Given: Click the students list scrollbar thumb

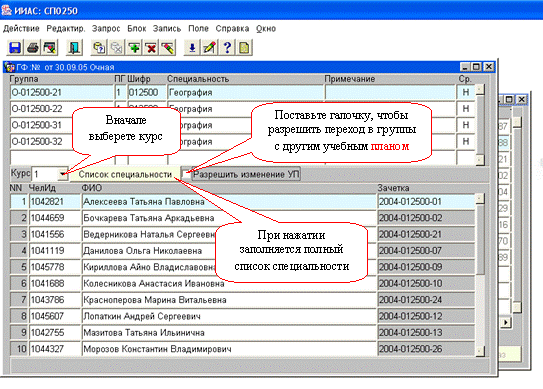Looking at the screenshot, I should click(x=480, y=240).
